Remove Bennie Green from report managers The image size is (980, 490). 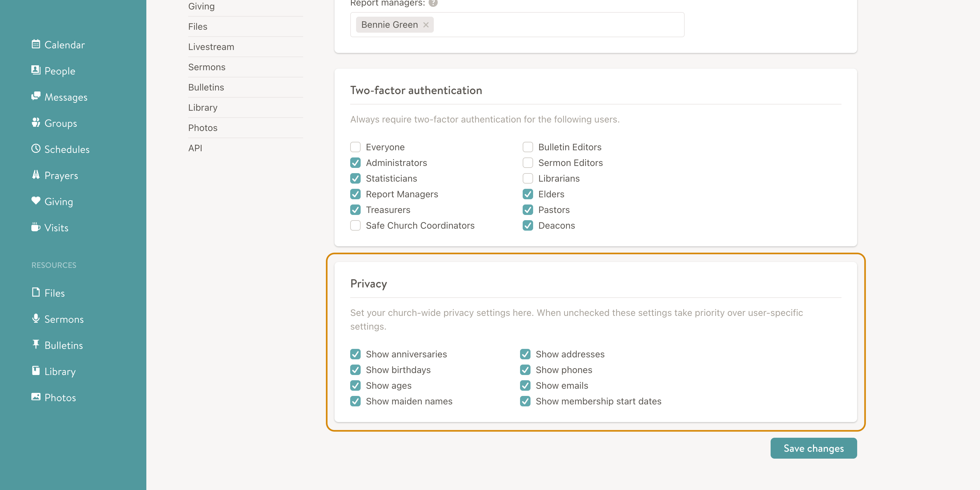point(426,25)
